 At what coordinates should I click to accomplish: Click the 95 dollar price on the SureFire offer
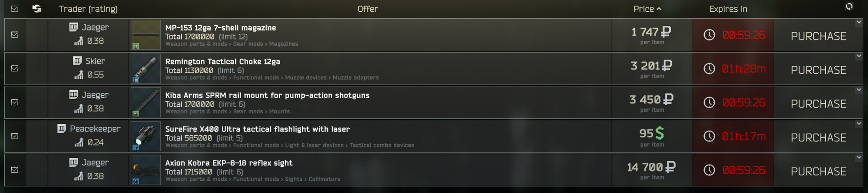[x=651, y=134]
